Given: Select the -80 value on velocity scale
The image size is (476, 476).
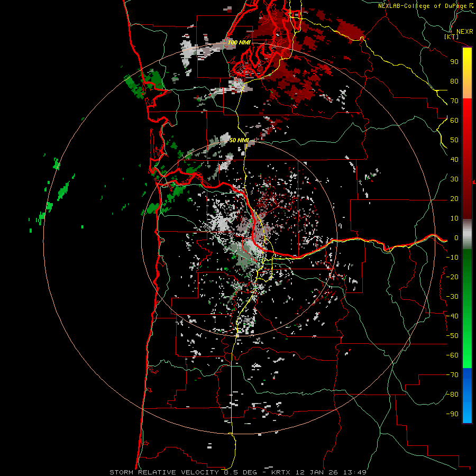Looking at the screenshot, I should (x=452, y=395).
